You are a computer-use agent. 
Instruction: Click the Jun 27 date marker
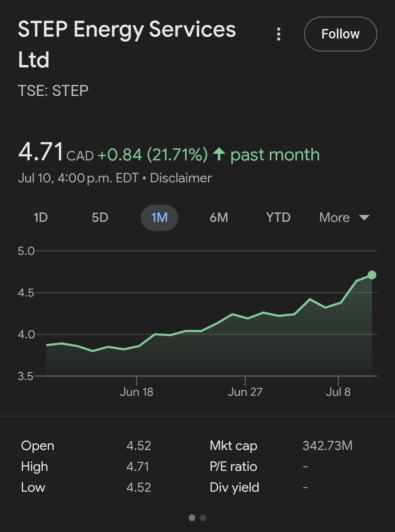(x=245, y=392)
